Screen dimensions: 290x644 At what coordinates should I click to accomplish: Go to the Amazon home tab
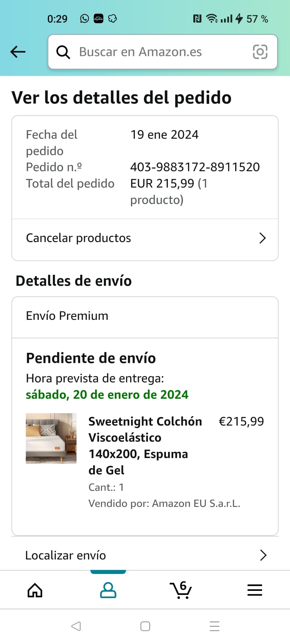35,590
